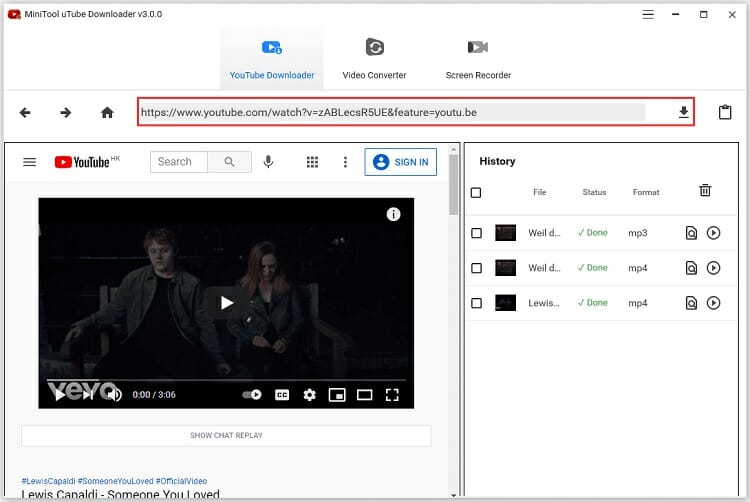Image resolution: width=750 pixels, height=502 pixels.
Task: Check the box for Weil d... mp3 row
Action: tap(476, 233)
